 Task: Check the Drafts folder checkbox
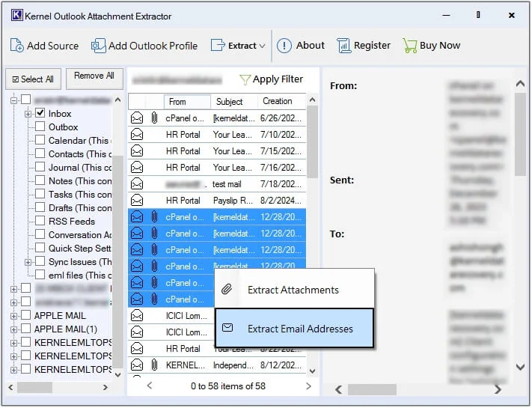click(40, 207)
